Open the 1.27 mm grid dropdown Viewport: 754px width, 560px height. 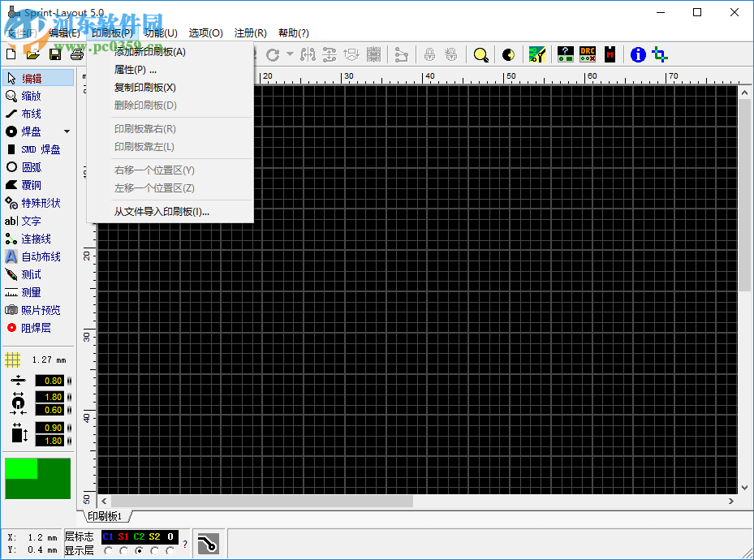point(38,360)
